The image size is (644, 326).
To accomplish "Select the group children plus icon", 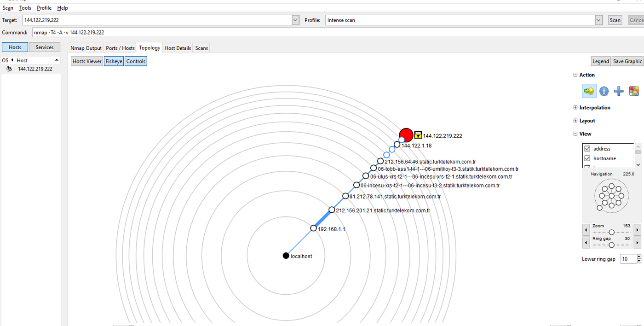I will coord(619,91).
